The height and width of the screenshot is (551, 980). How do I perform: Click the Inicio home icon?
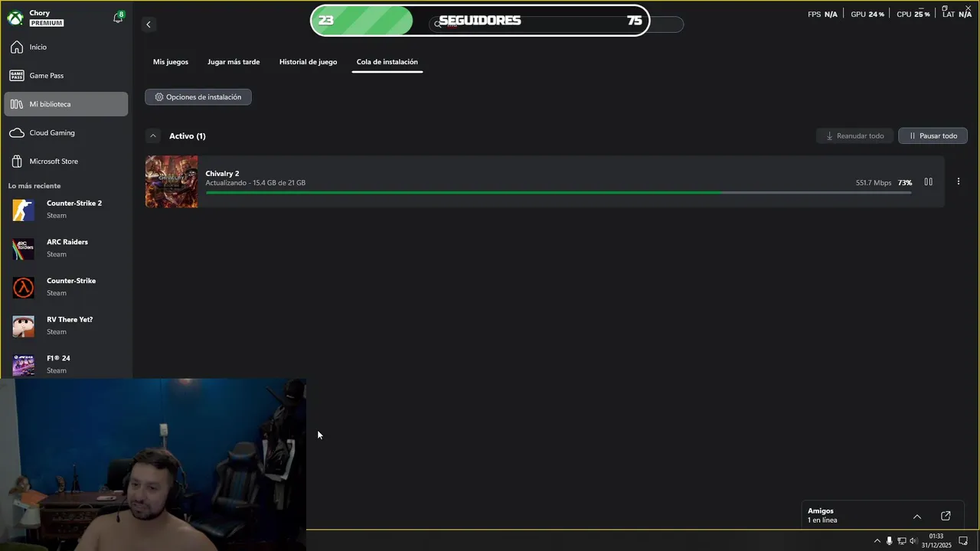tap(17, 47)
